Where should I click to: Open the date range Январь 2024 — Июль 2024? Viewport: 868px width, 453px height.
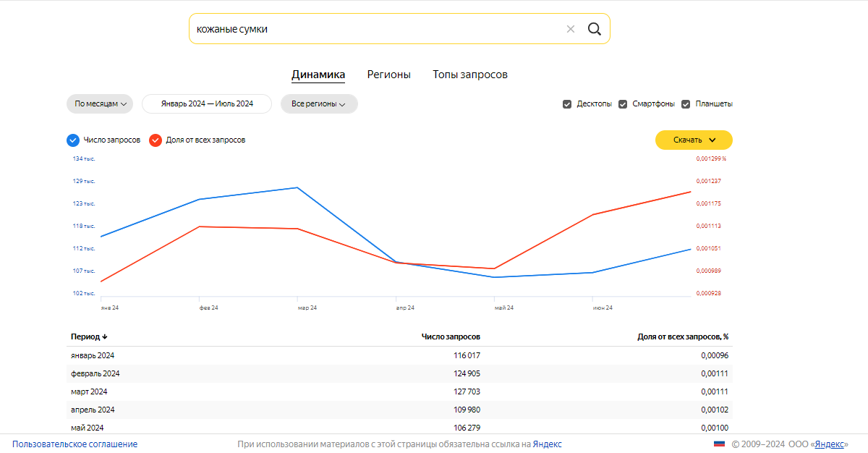[x=207, y=104]
